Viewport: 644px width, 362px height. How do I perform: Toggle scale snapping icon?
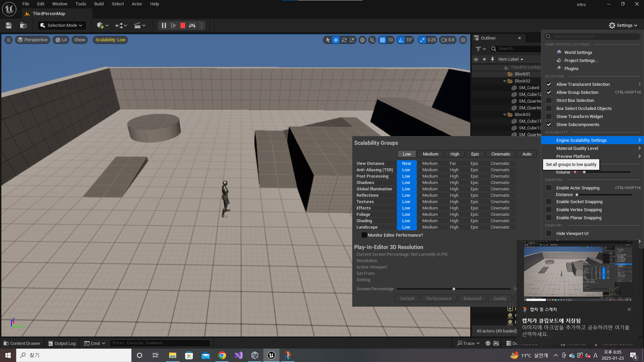[422, 40]
